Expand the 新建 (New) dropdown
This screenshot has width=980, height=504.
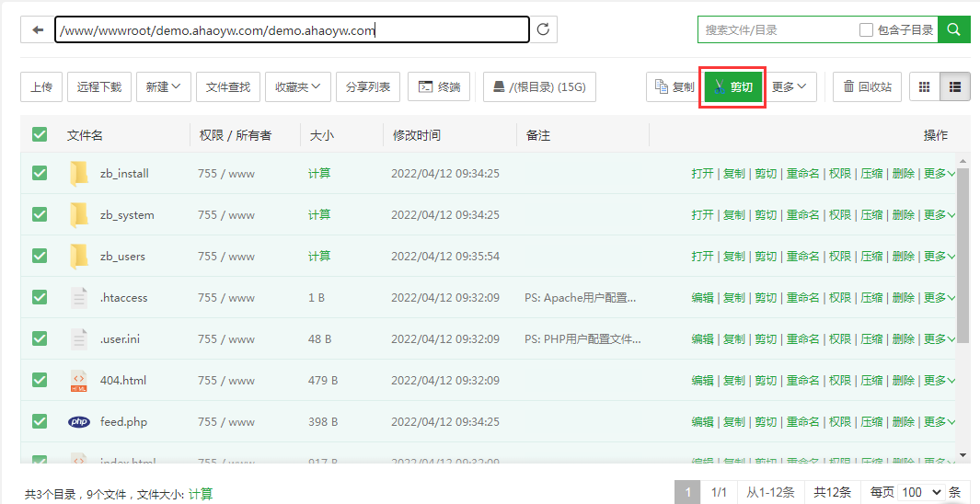163,87
